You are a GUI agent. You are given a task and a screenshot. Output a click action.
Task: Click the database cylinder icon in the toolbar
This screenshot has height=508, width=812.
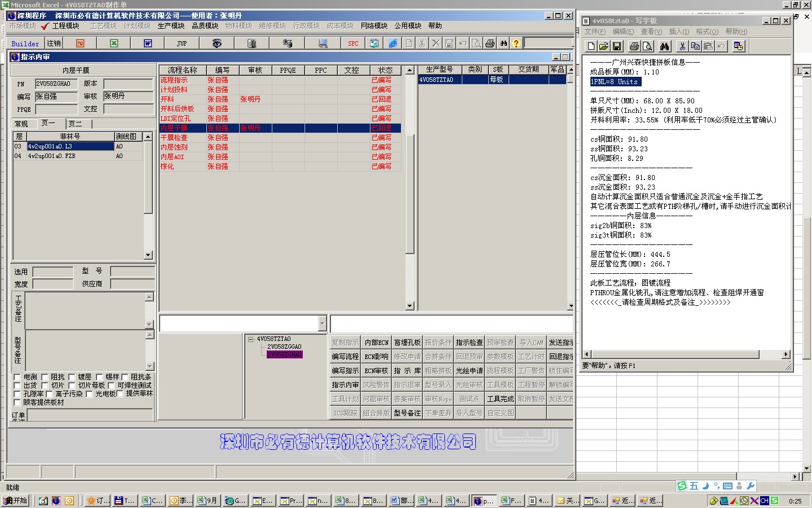(x=251, y=43)
